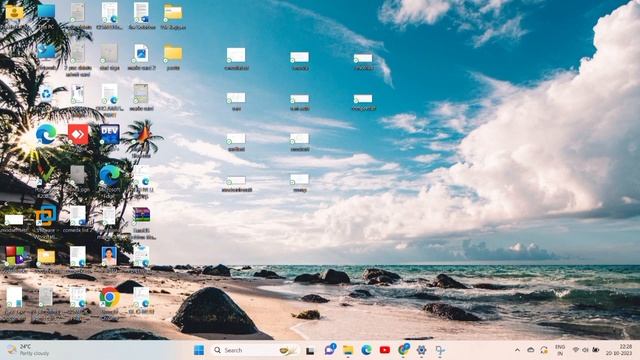Open the image file with blue picture icon

[141, 53]
